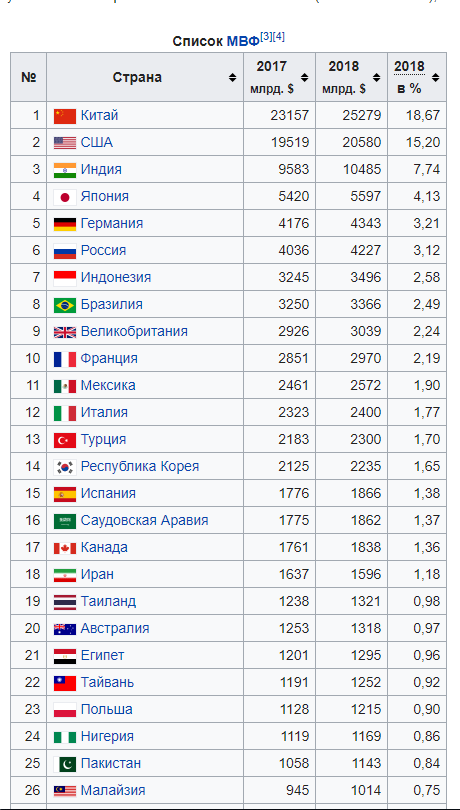Screen dimensions: 460x810
Task: Click the China flag icon
Action: [x=65, y=116]
